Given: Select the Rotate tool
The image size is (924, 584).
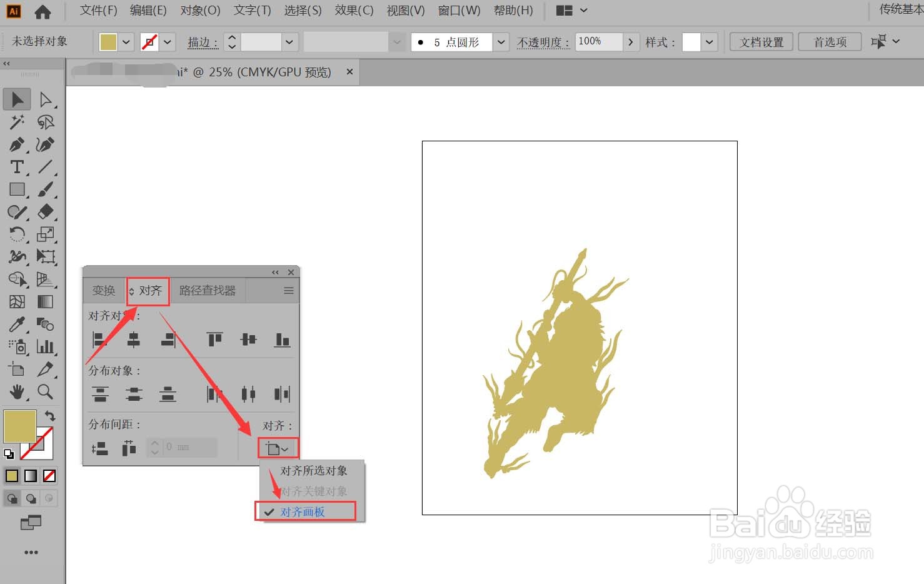Looking at the screenshot, I should tap(17, 234).
